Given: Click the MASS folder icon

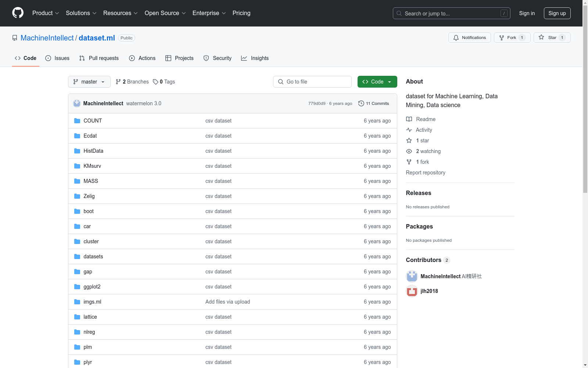Looking at the screenshot, I should click(77, 181).
